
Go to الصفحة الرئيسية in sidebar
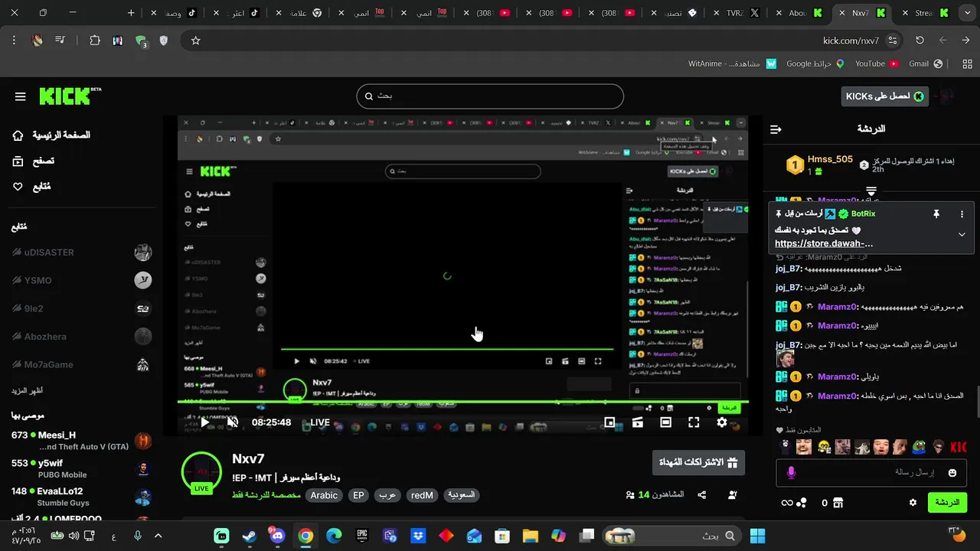coord(51,135)
